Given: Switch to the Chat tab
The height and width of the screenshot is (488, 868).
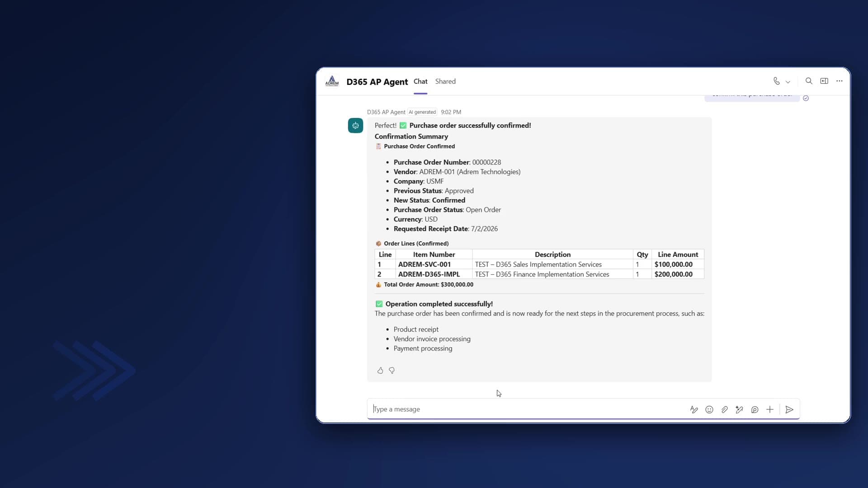Looking at the screenshot, I should click(x=420, y=82).
